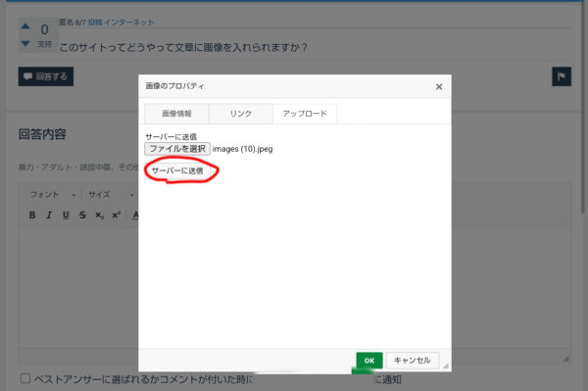Toggle italic formatting in the editor
Screen dimensions: 588x391
49,215
